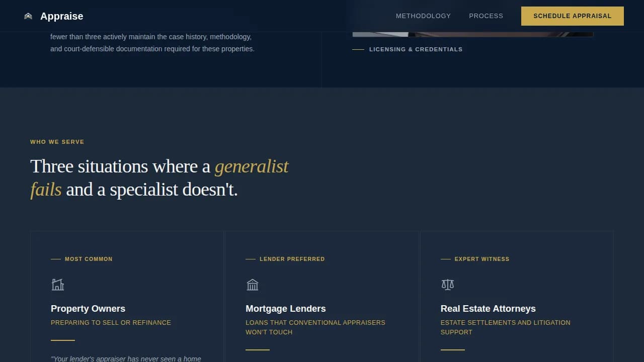644x362 pixels.
Task: Click the italicized word generalist in the headline
Action: tap(252, 166)
